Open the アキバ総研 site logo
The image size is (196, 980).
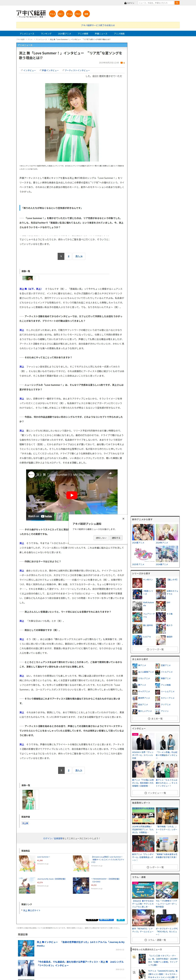click(x=31, y=14)
